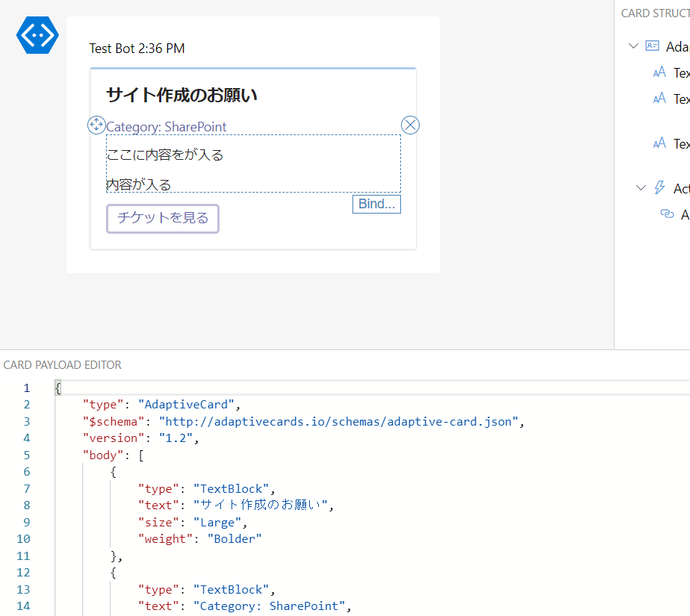Select the second TextBlock icon in structure

659,98
